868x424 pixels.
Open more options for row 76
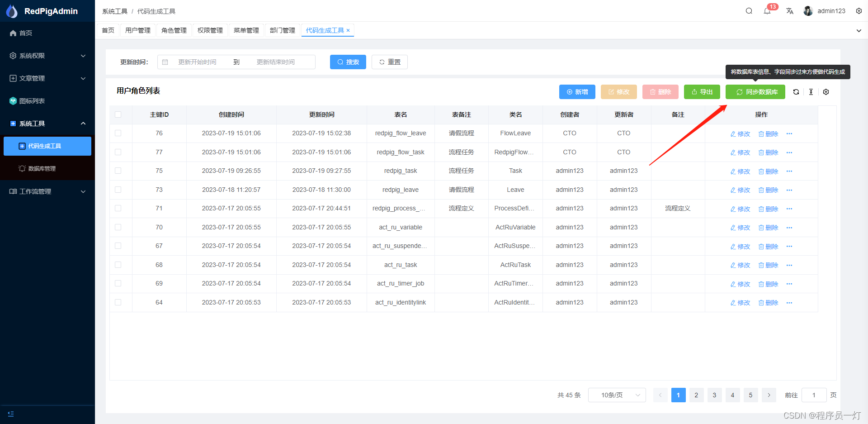pyautogui.click(x=789, y=133)
